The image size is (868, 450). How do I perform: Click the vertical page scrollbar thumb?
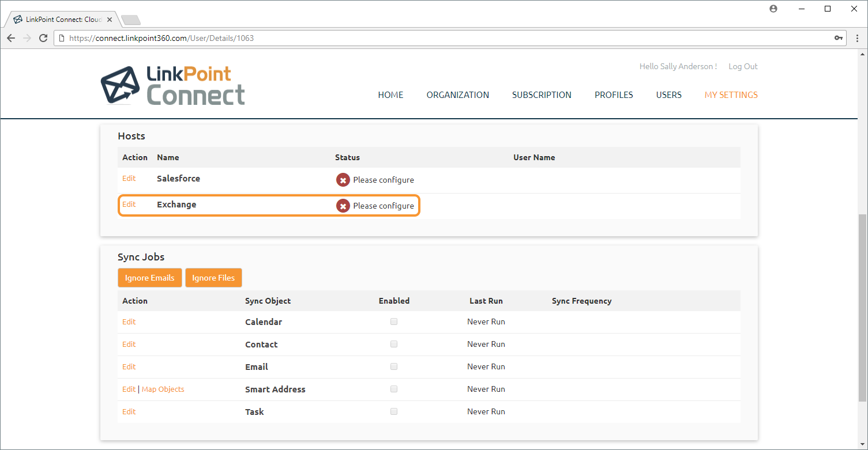tap(862, 308)
